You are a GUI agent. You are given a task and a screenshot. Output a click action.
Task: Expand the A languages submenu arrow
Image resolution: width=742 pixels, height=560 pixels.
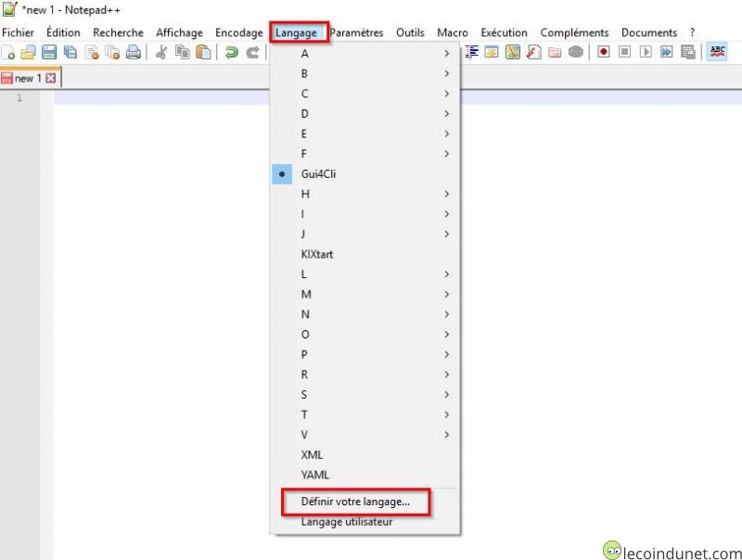point(446,54)
